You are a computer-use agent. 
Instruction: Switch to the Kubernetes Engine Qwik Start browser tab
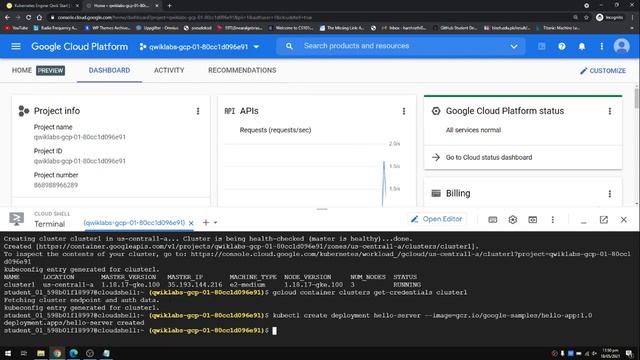(x=42, y=6)
